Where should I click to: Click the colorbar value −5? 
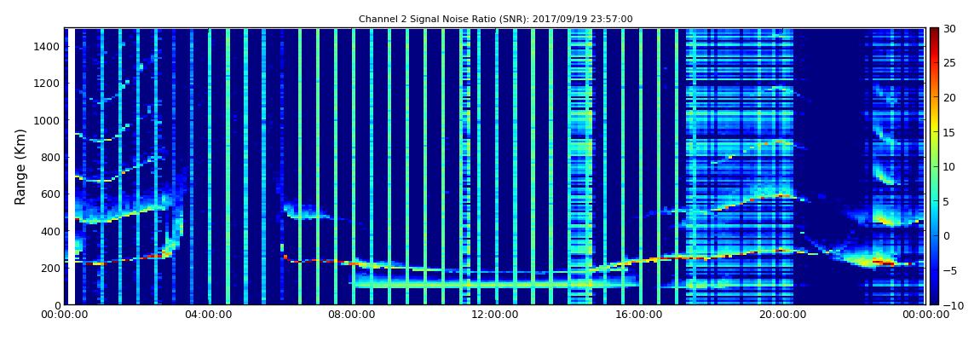coord(949,270)
